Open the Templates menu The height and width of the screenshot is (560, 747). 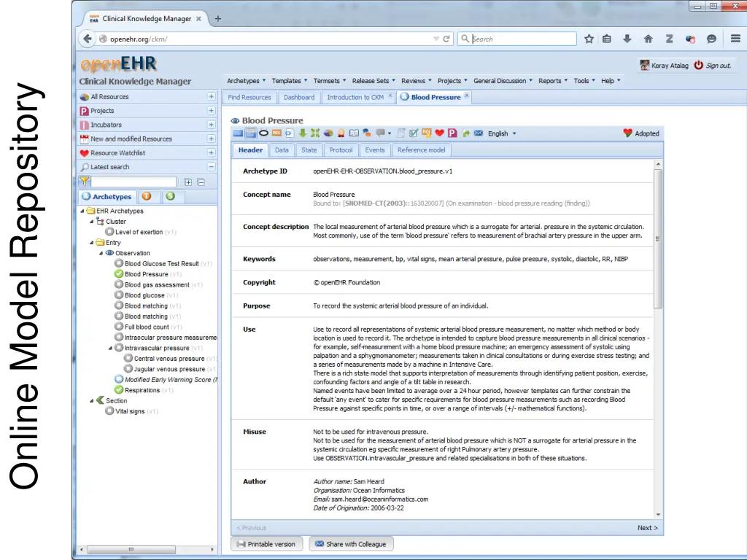click(289, 81)
